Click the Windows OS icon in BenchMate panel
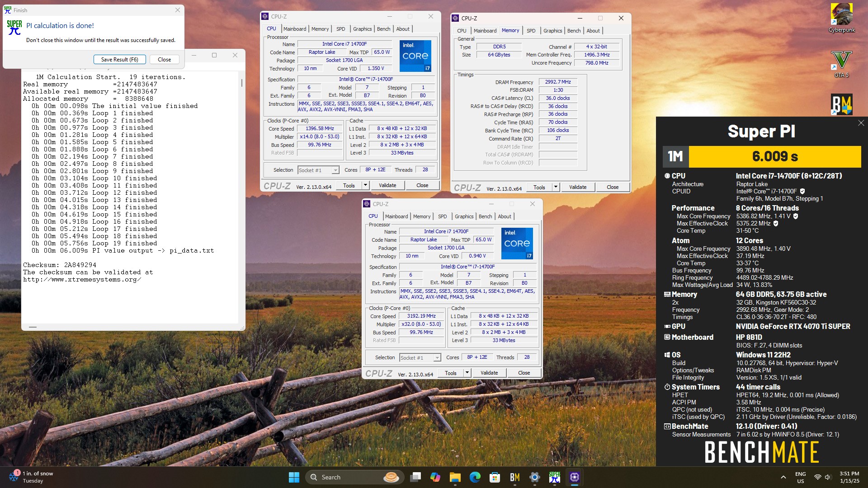 667,355
